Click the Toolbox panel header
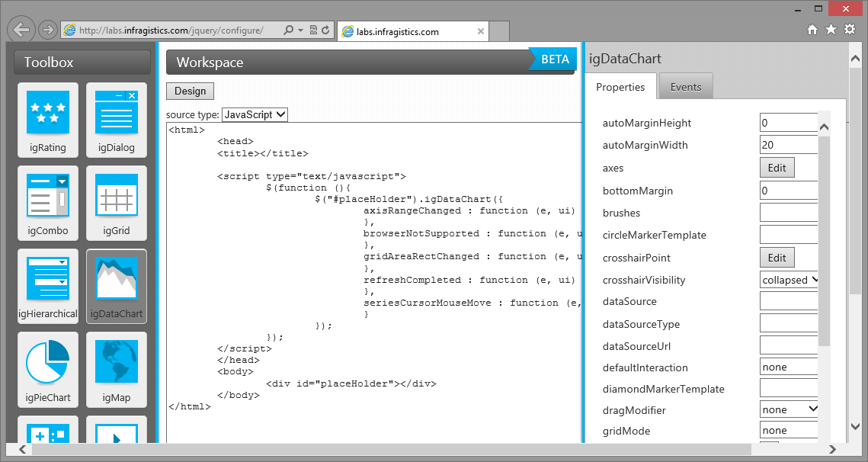The width and height of the screenshot is (868, 462). pyautogui.click(x=82, y=62)
